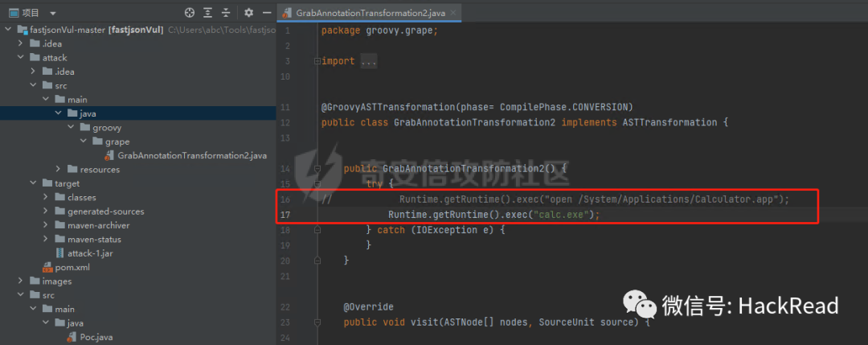Fold the constructor at line 14 gutter marker

pyautogui.click(x=317, y=168)
